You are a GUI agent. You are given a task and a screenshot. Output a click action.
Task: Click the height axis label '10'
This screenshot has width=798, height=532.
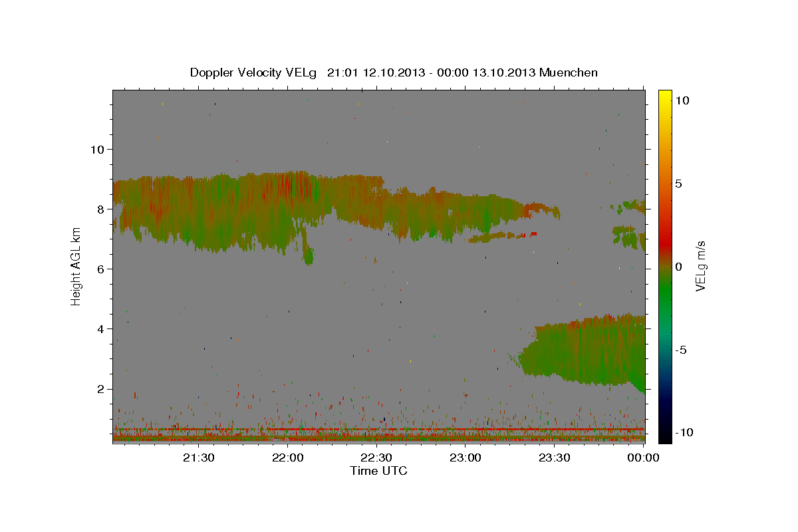[96, 149]
